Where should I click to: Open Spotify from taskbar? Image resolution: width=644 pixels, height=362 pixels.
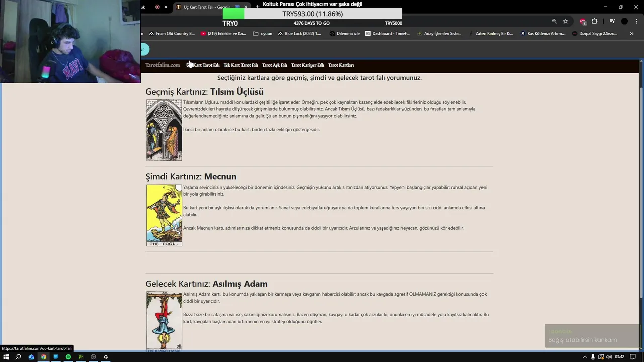(x=68, y=357)
